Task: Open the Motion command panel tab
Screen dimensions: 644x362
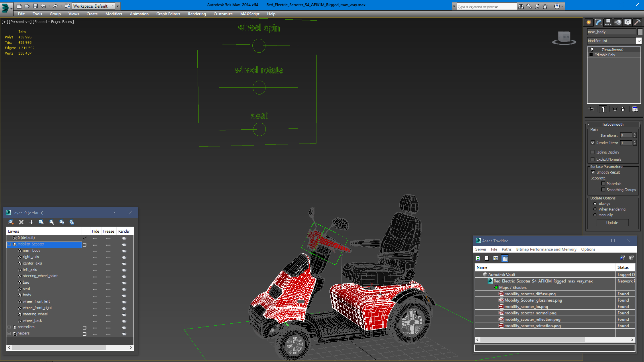Action: click(618, 23)
